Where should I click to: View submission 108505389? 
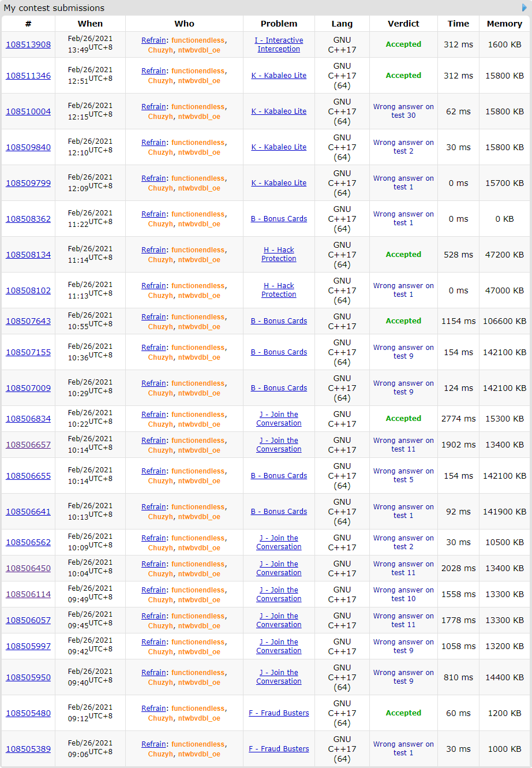tap(28, 749)
